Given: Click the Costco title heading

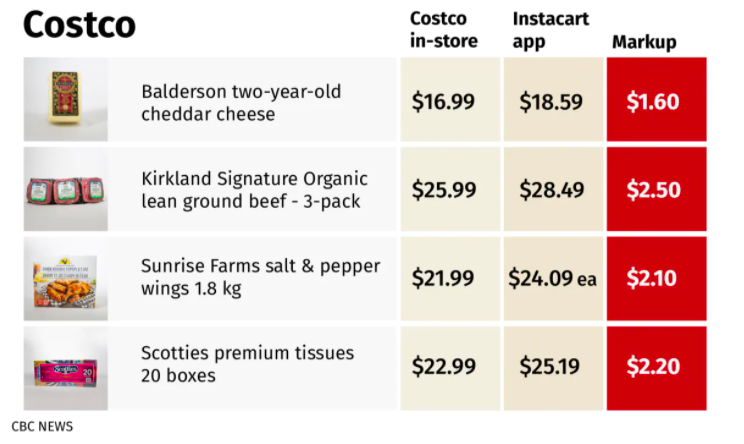Looking at the screenshot, I should [x=79, y=25].
